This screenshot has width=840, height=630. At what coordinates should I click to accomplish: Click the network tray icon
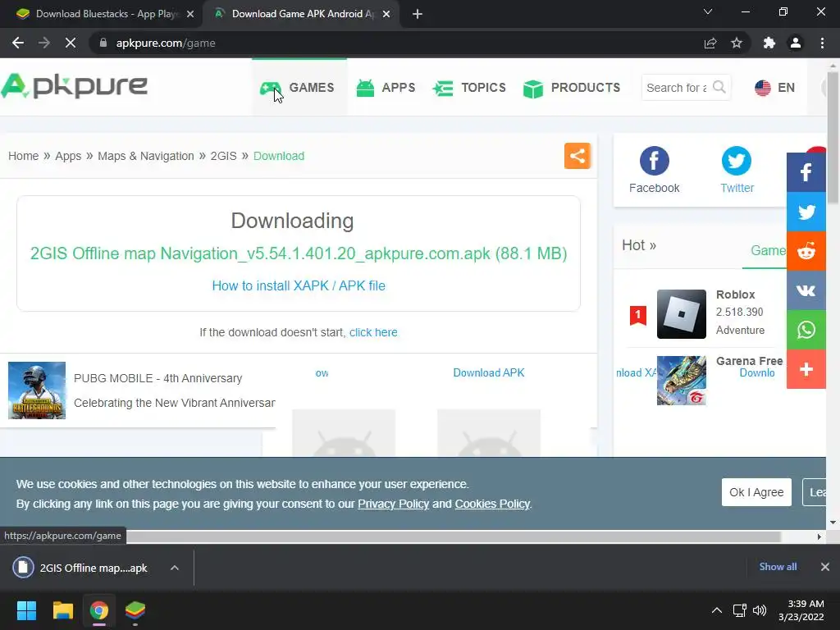(x=739, y=610)
